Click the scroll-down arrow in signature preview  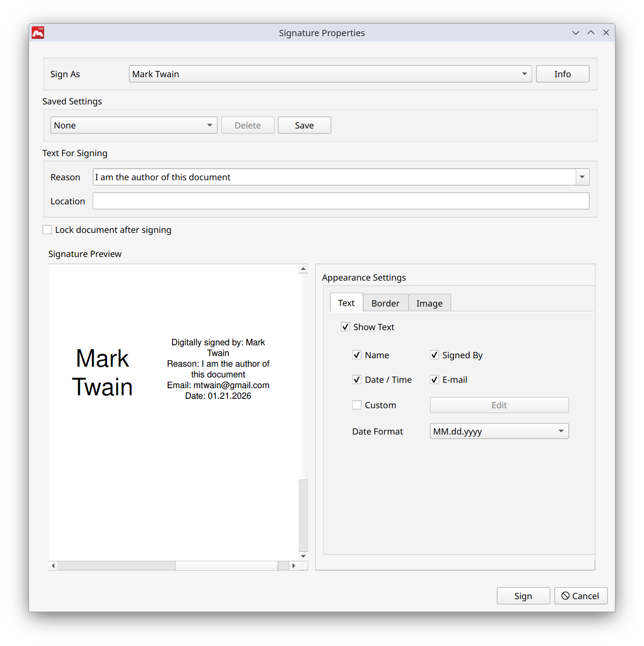point(303,556)
